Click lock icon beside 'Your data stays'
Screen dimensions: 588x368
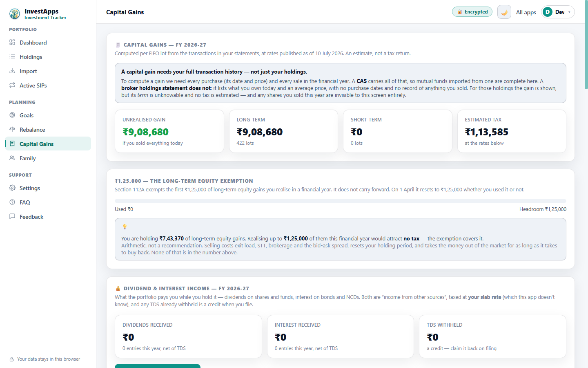(12, 359)
